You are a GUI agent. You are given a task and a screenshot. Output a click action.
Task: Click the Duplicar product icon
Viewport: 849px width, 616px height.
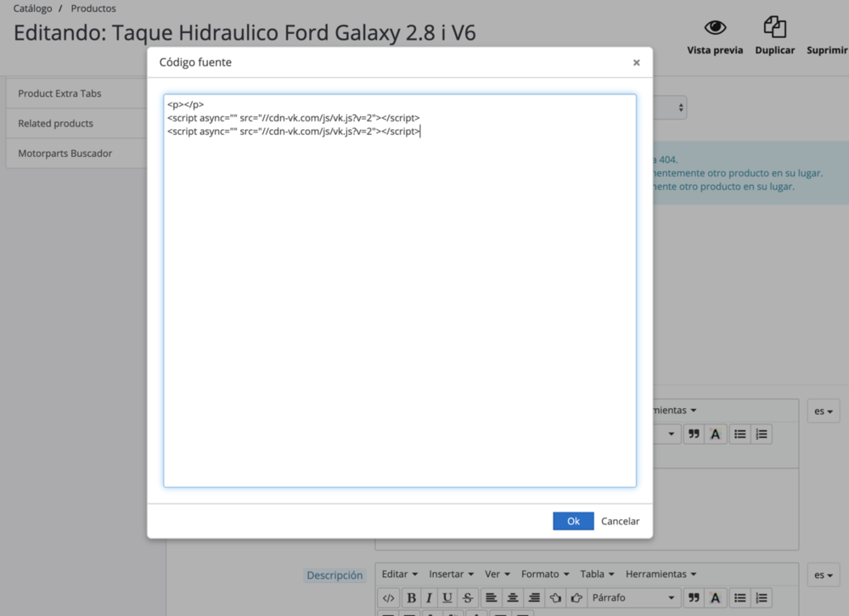coord(774,28)
